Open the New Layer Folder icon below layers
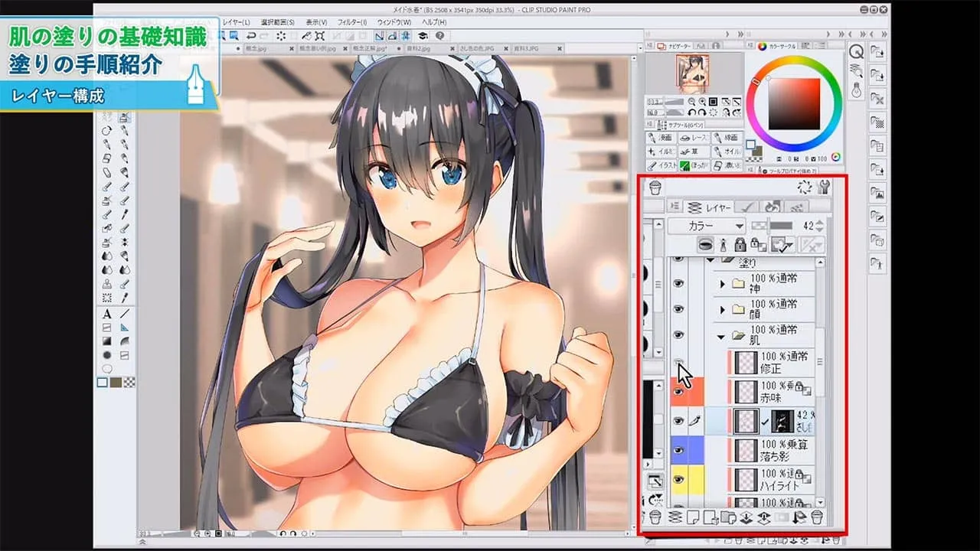980x551 pixels. (729, 517)
